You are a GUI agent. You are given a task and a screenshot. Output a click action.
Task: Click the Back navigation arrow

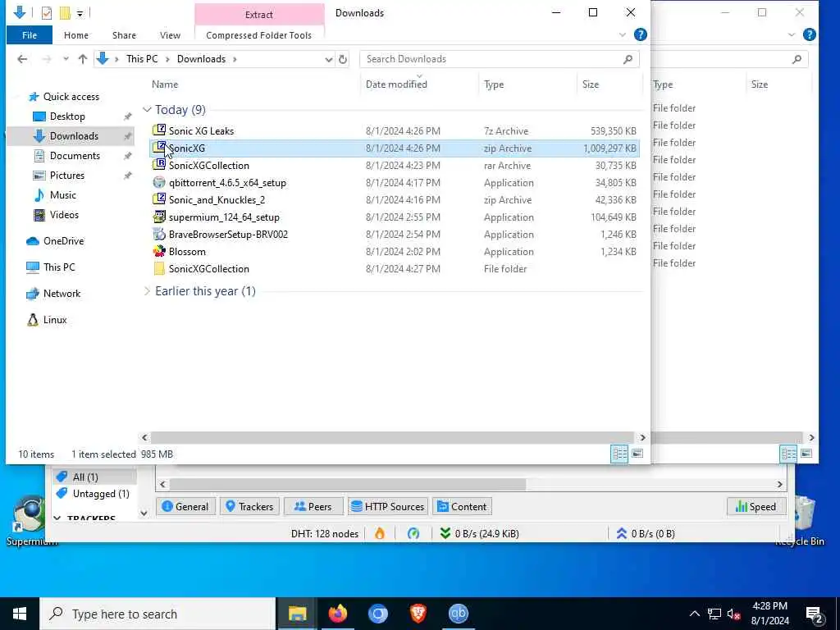(22, 59)
